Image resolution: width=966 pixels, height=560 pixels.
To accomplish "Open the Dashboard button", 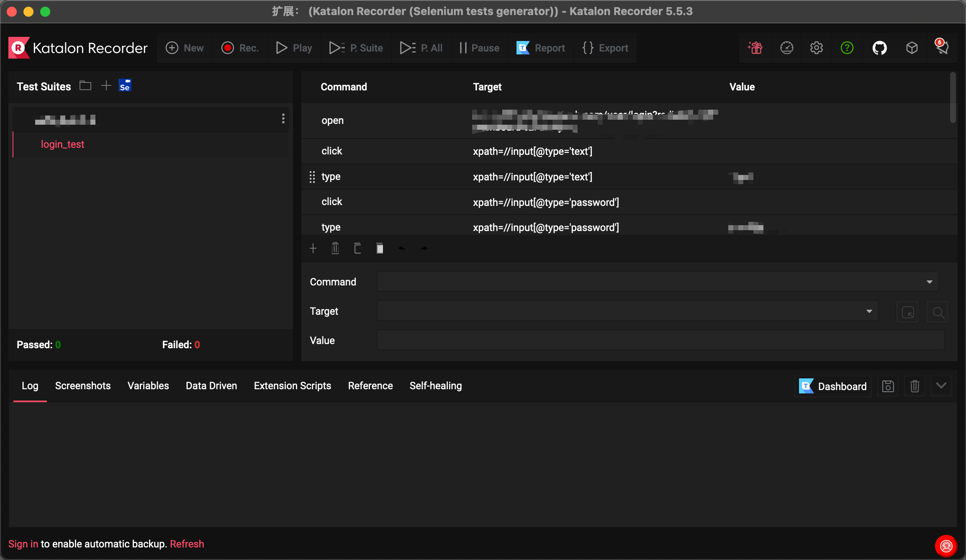I will (833, 386).
